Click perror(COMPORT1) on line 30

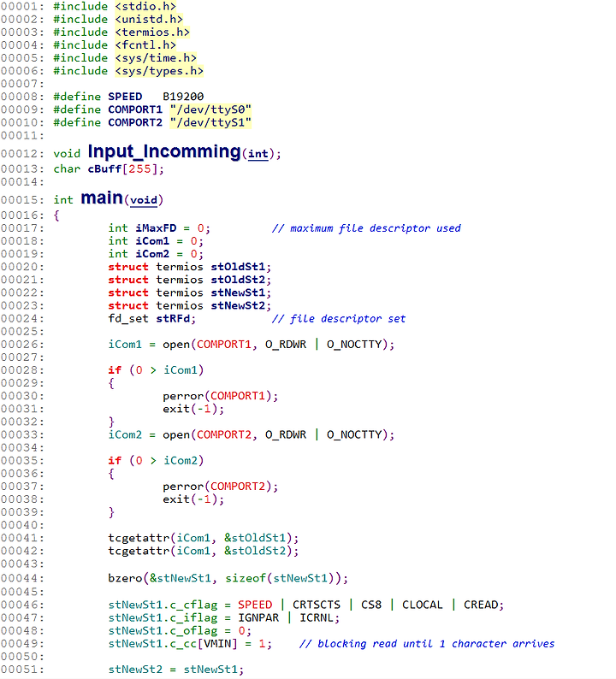click(221, 396)
